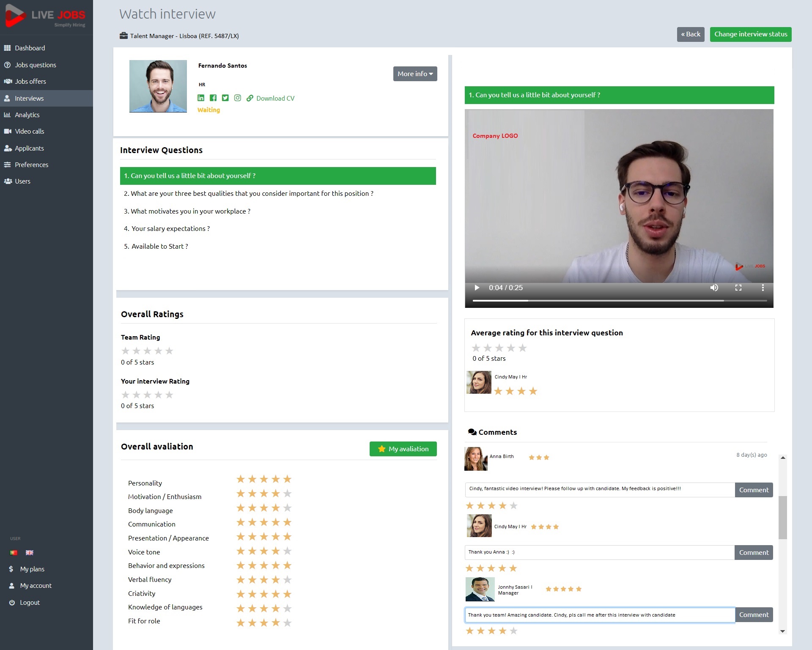
Task: Expand the More info dropdown
Action: pyautogui.click(x=415, y=74)
